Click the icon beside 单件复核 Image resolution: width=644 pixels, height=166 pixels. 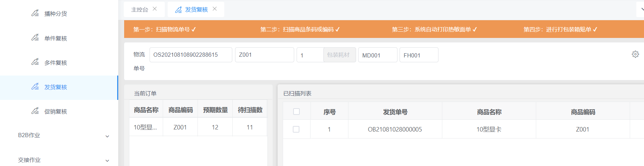point(35,38)
